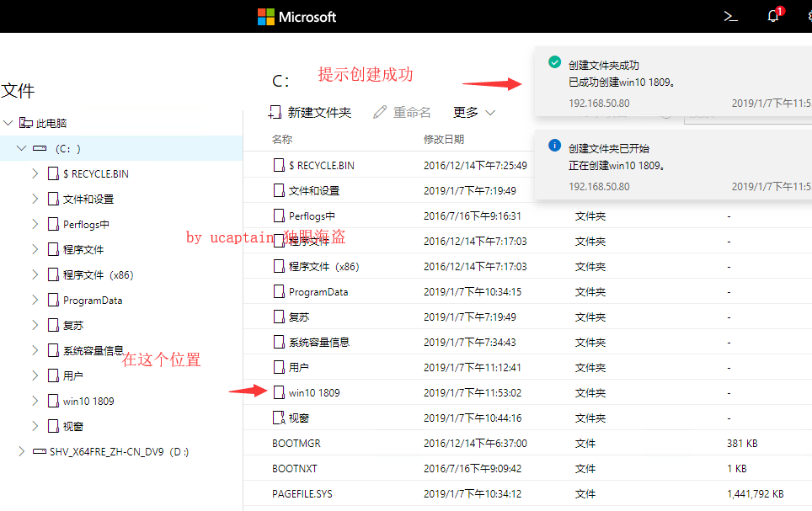Expand the 程序文件 (x86) tree folder
Screen dimensions: 812x511
tap(35, 274)
